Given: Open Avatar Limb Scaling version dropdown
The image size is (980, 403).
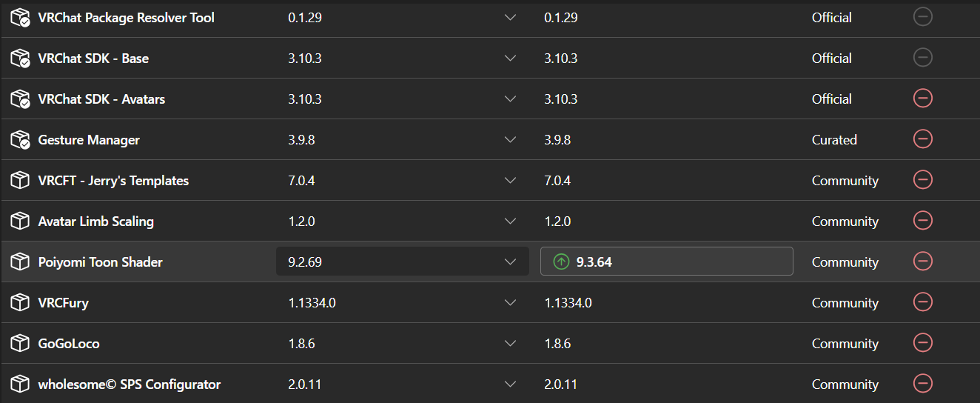Looking at the screenshot, I should click(403, 221).
